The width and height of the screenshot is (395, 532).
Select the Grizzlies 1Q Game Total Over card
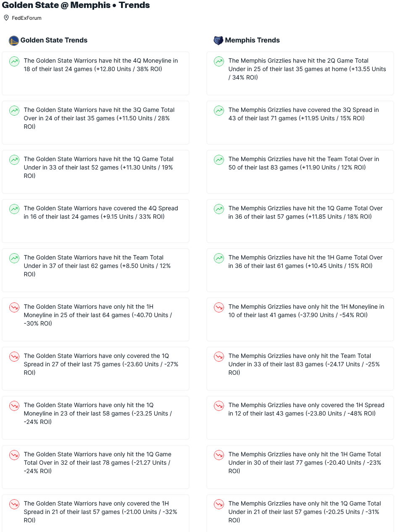[300, 221]
